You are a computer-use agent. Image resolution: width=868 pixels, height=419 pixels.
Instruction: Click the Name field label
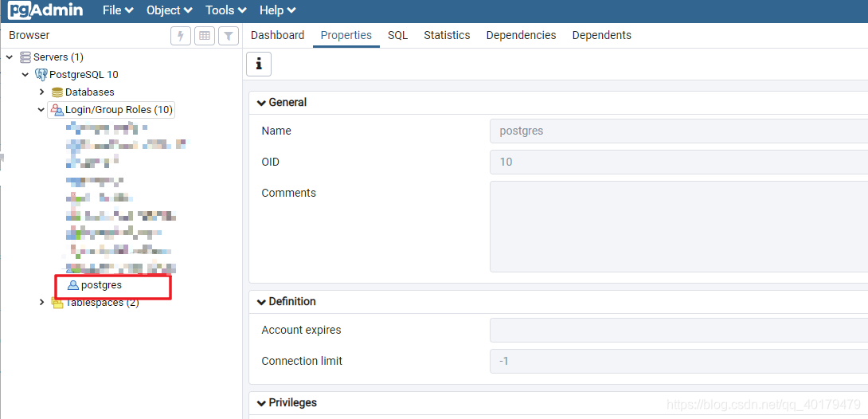(276, 131)
